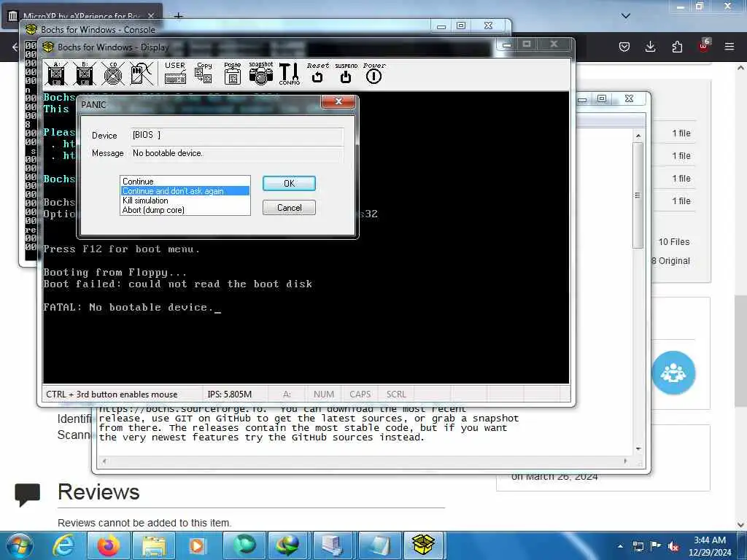Open the Firefox list-all-tabs chevron
The image size is (747, 560).
[x=626, y=16]
